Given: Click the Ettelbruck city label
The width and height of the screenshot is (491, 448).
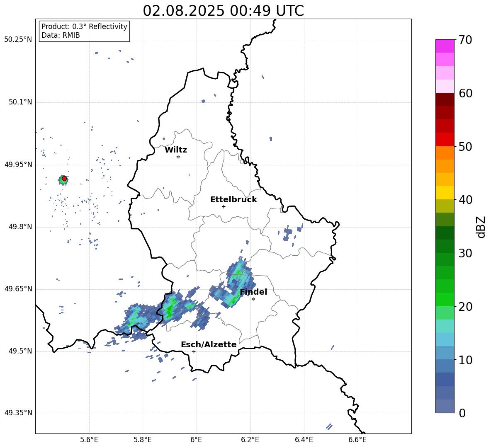Looking at the screenshot, I should pyautogui.click(x=233, y=200).
